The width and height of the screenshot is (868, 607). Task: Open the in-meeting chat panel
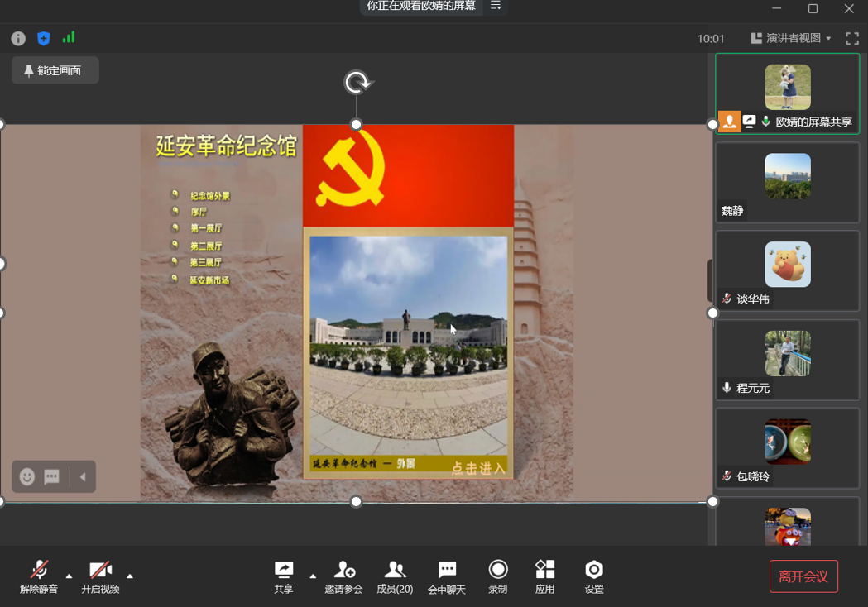tap(447, 576)
